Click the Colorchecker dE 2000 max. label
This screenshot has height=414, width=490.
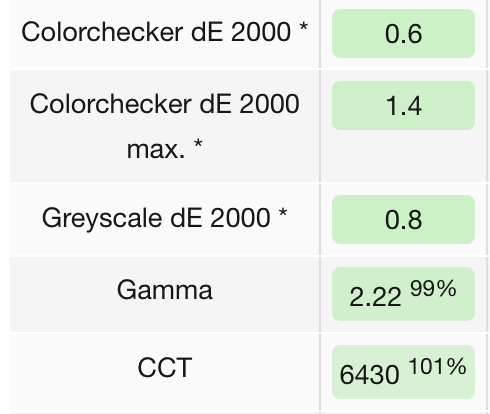coord(165,126)
